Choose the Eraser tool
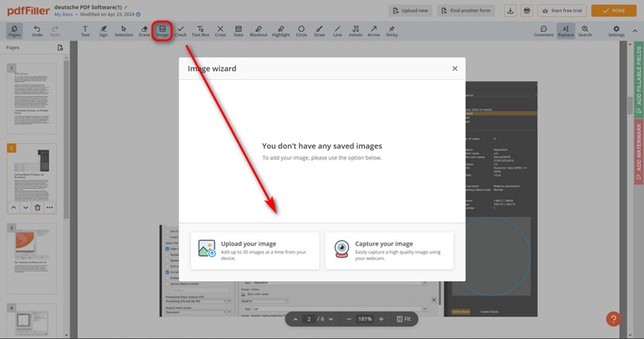The image size is (644, 339). tap(144, 31)
